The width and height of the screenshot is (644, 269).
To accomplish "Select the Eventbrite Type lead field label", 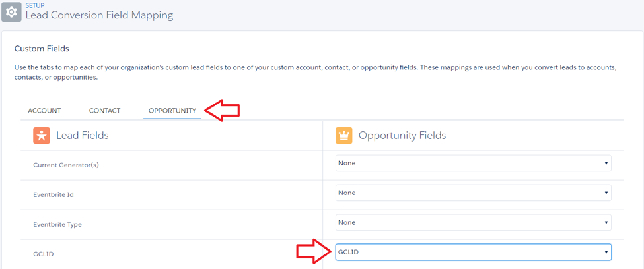I will click(57, 225).
